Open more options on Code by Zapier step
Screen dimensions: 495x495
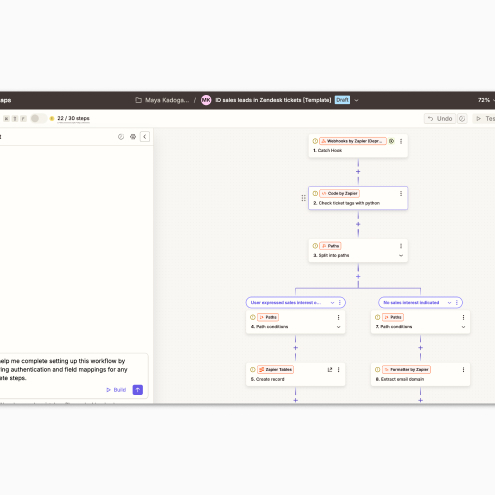401,194
